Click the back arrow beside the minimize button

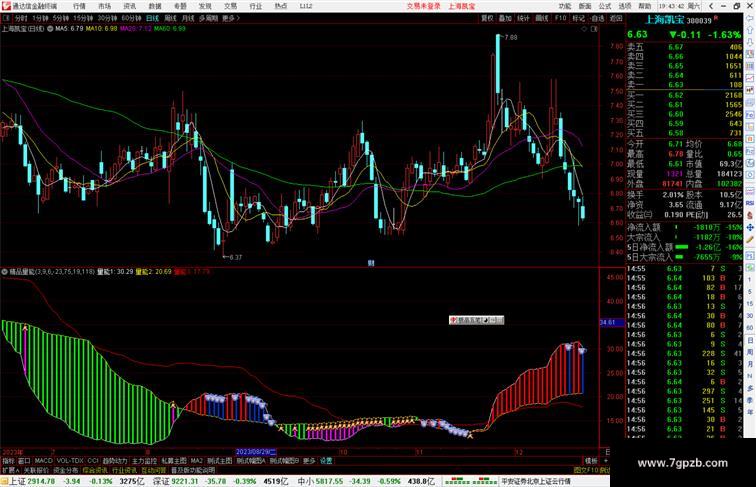click(x=711, y=6)
